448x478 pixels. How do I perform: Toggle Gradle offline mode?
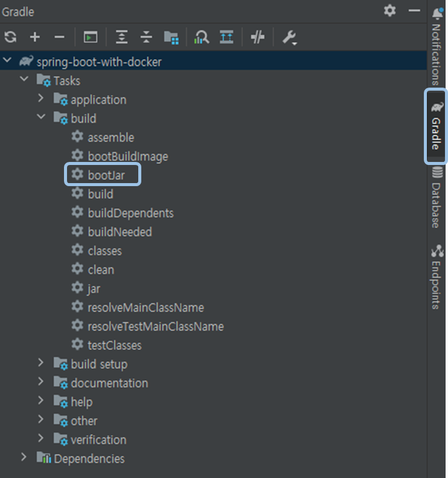click(x=258, y=37)
